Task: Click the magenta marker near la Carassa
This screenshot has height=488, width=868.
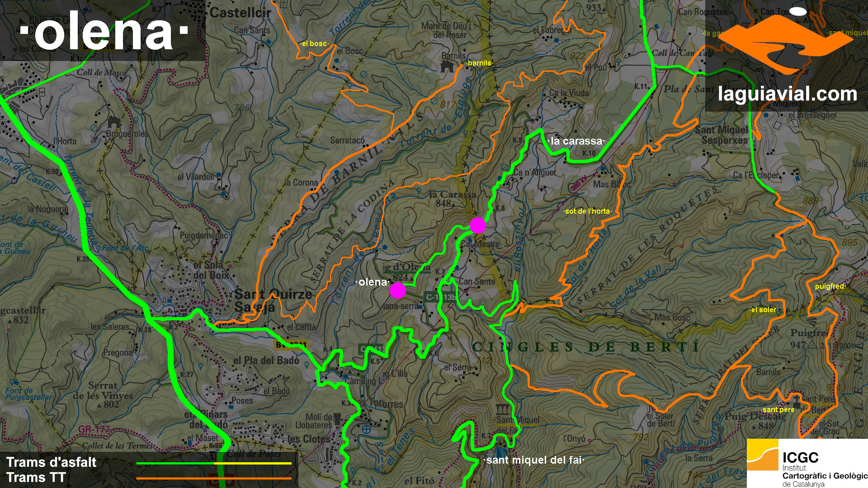Action: click(478, 225)
